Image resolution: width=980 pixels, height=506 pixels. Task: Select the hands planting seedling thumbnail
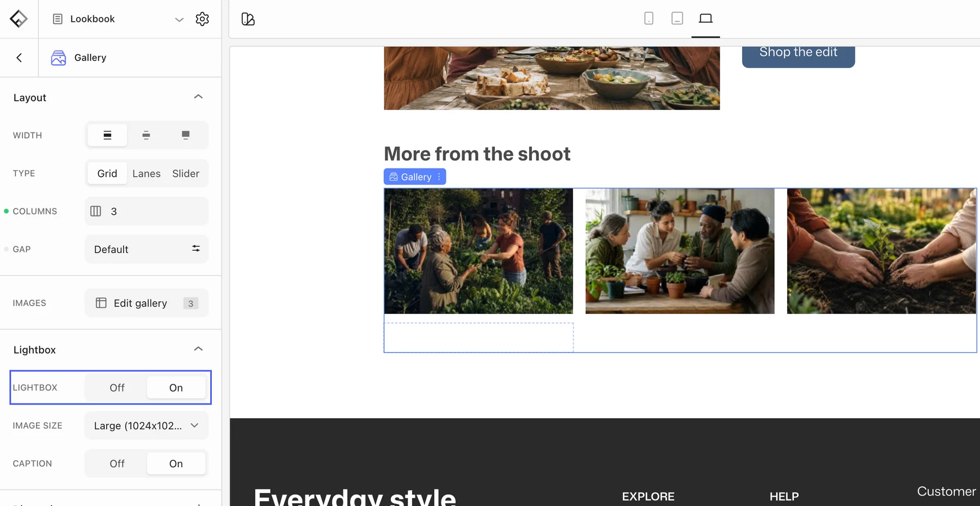881,251
